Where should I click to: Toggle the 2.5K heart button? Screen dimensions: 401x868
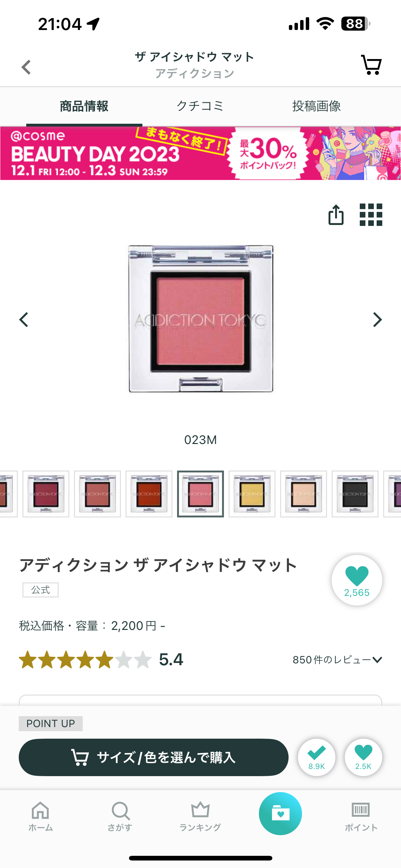click(363, 757)
